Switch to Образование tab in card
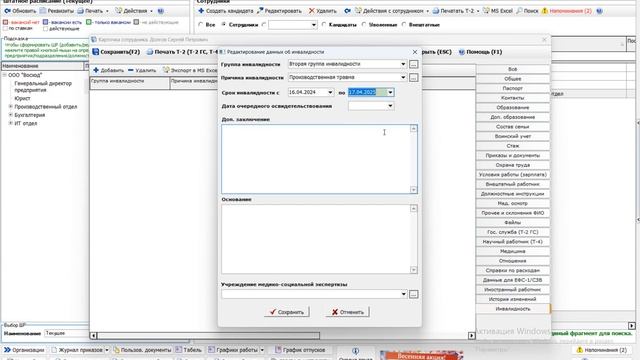640x360 pixels. [513, 107]
